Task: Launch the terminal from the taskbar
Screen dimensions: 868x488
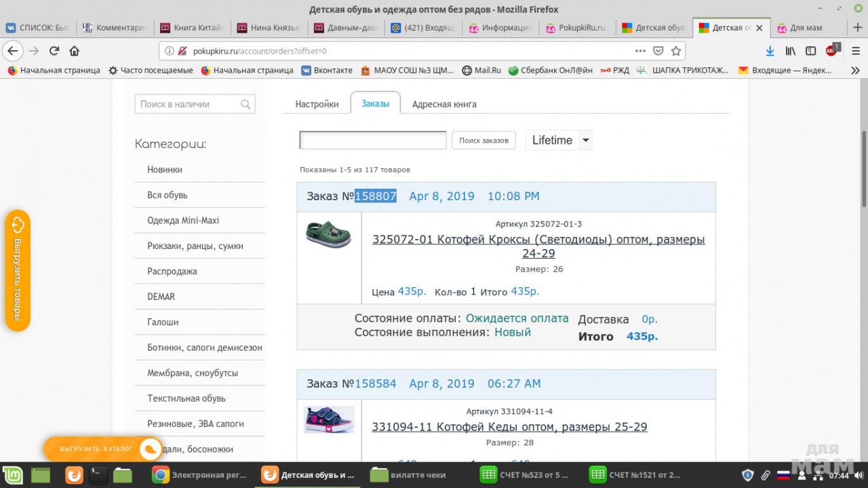Action: pyautogui.click(x=98, y=475)
